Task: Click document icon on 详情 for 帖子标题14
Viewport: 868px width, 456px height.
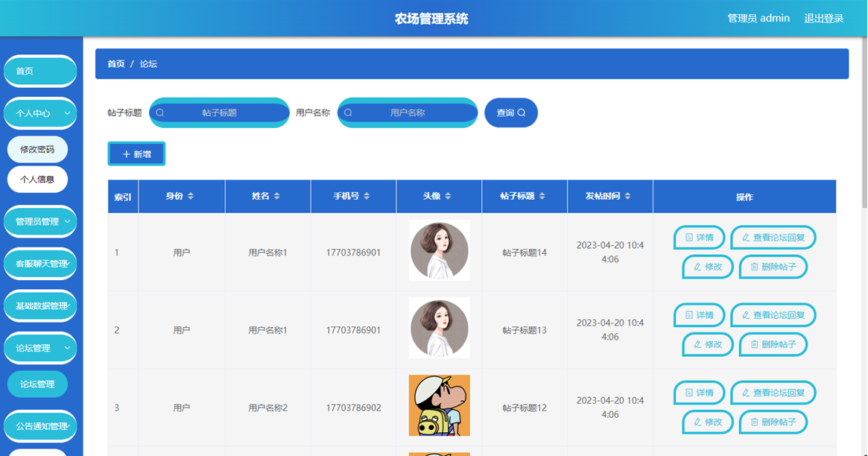Action: pyautogui.click(x=689, y=238)
